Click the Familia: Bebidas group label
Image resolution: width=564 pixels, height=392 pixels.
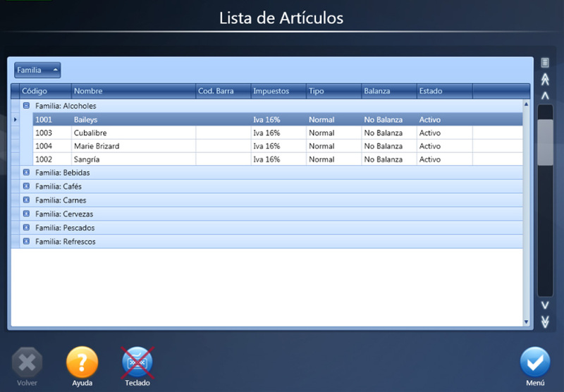(x=63, y=173)
